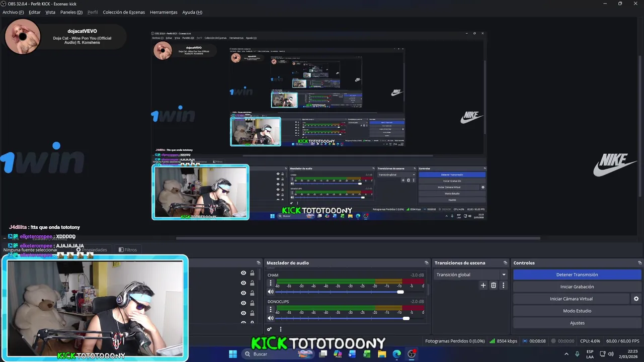Open Microsoft 365 from taskbar
Viewport: 644px width, 362px height.
coord(338,354)
